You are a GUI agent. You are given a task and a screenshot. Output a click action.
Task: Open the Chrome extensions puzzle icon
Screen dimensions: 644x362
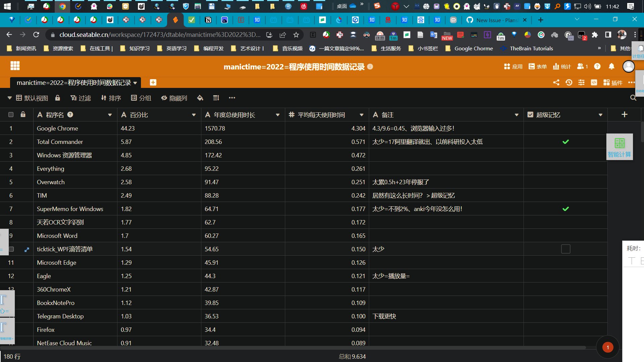click(x=595, y=35)
